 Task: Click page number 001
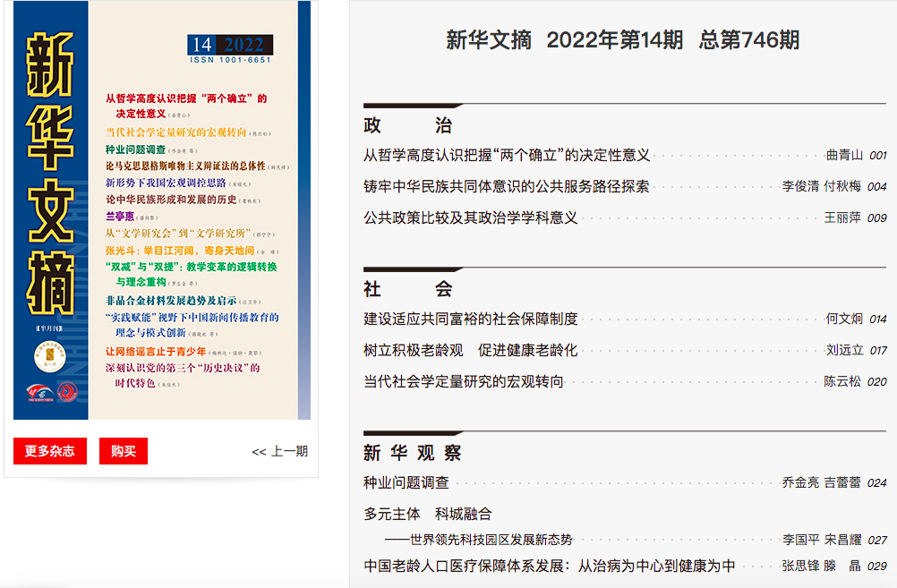pyautogui.click(x=878, y=156)
